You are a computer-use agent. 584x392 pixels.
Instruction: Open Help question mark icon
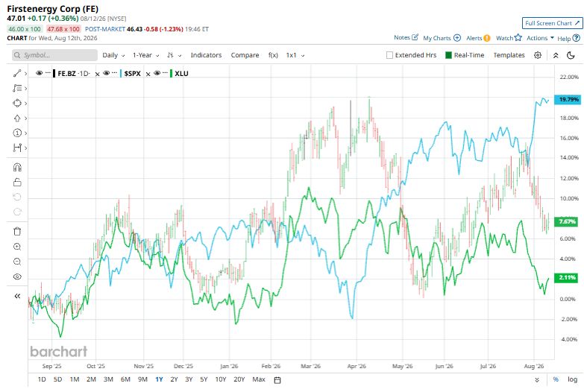coord(577,37)
